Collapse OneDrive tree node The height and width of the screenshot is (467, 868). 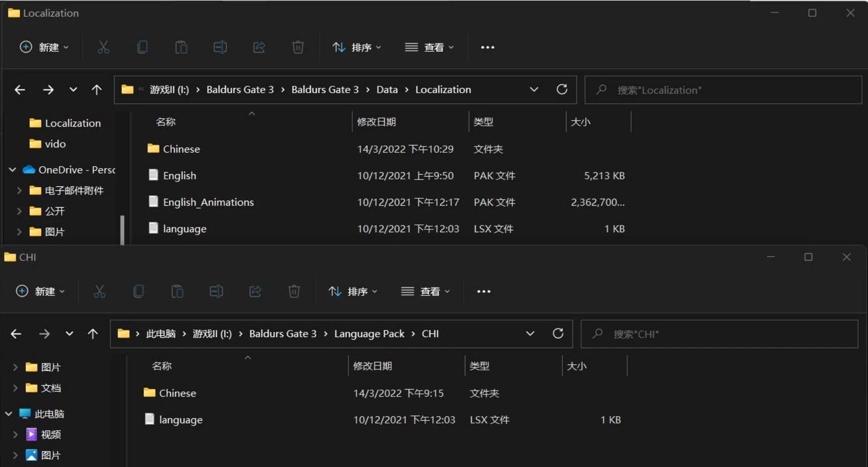click(12, 170)
